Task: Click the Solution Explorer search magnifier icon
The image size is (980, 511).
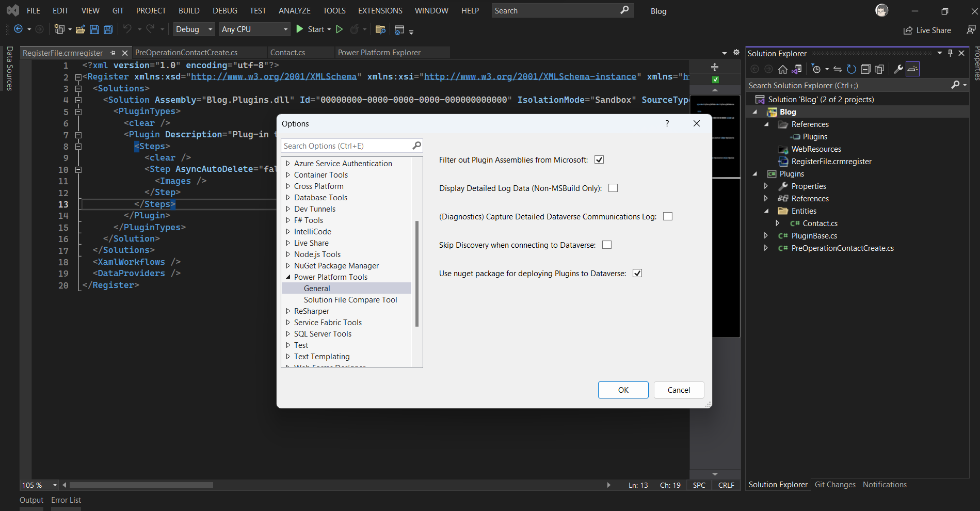Action: [956, 85]
